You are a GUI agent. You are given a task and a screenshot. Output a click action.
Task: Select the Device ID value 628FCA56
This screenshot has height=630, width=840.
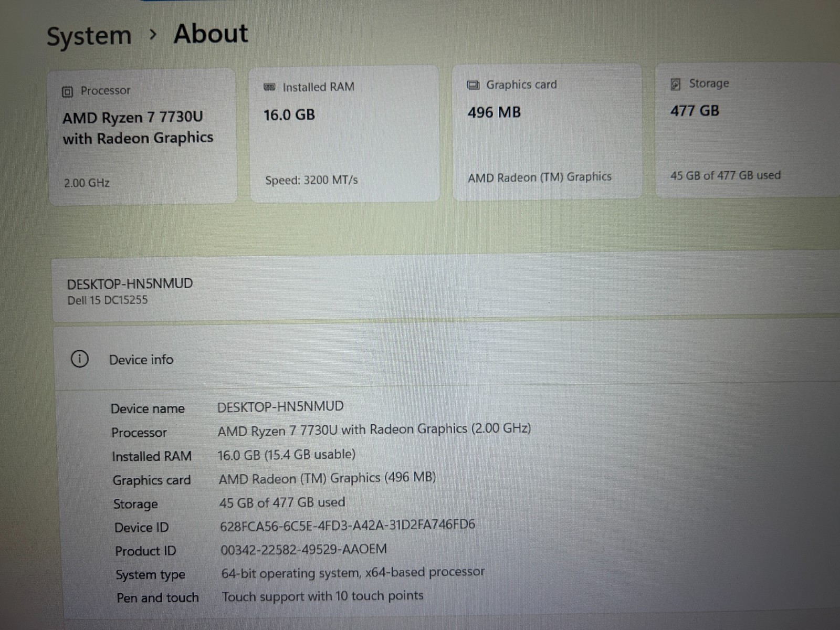click(x=348, y=525)
